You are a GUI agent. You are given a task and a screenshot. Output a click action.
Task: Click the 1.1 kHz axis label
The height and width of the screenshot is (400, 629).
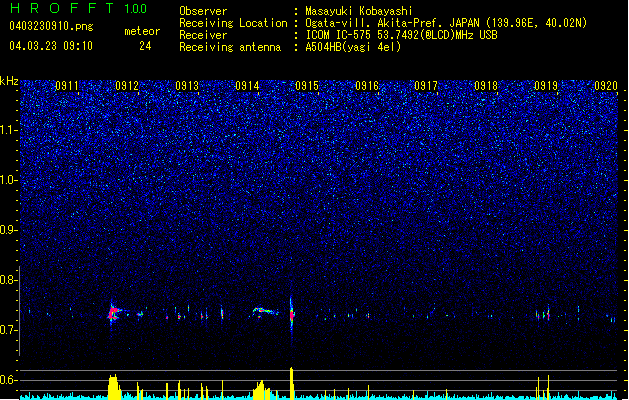click(9, 130)
